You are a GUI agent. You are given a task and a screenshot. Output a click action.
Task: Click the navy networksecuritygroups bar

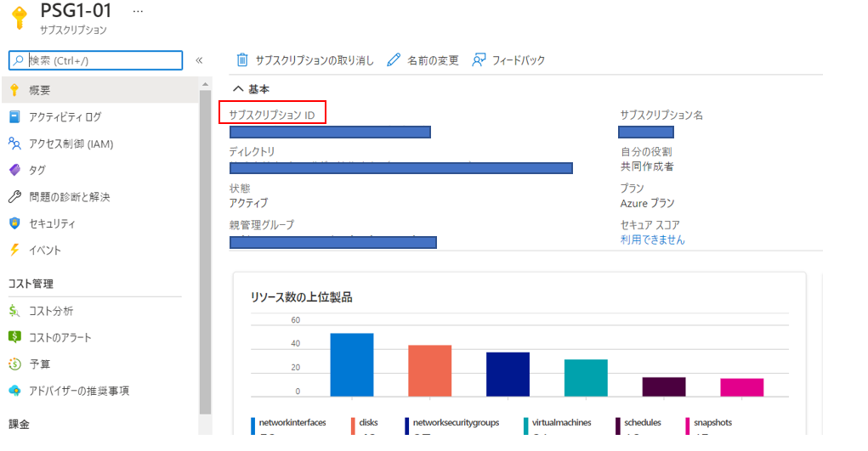pos(508,375)
